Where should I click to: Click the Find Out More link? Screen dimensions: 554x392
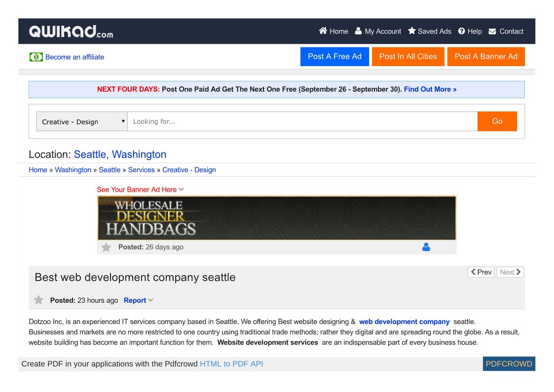pos(430,89)
